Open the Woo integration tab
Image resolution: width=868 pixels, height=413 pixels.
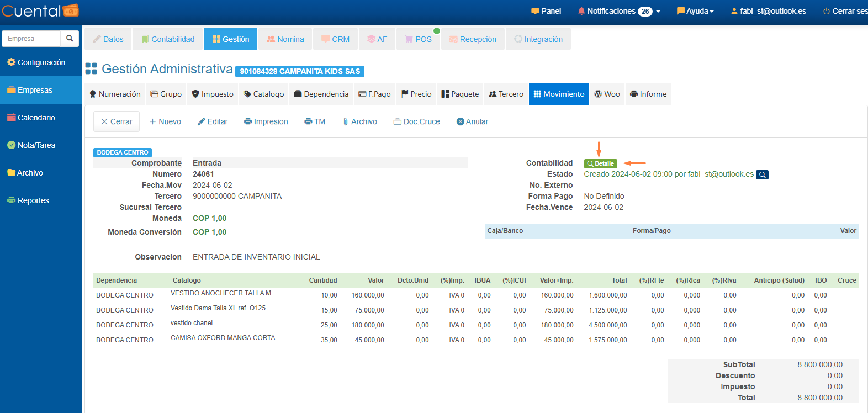point(607,94)
